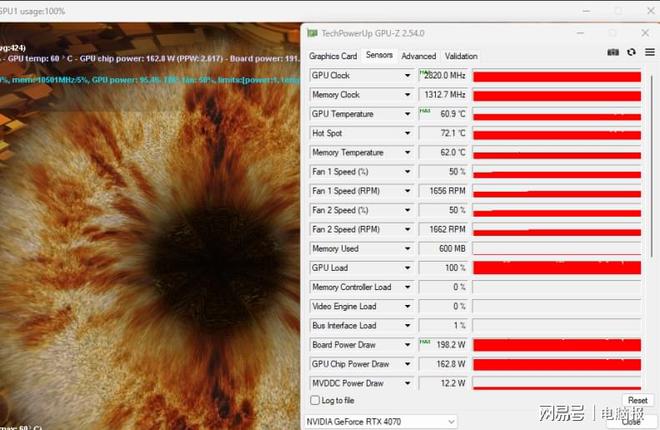The height and width of the screenshot is (430, 660).
Task: Click the GPU-Z refresh icon
Action: [631, 52]
